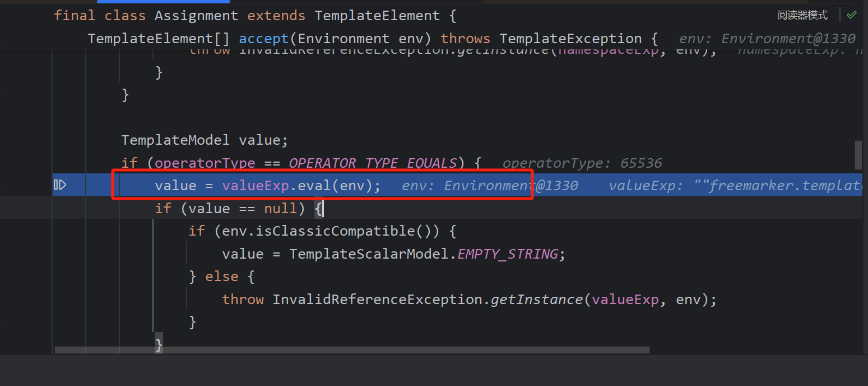Click the constant "OPERATOR_TYPE_EQUALS"
The image size is (868, 386).
[373, 163]
